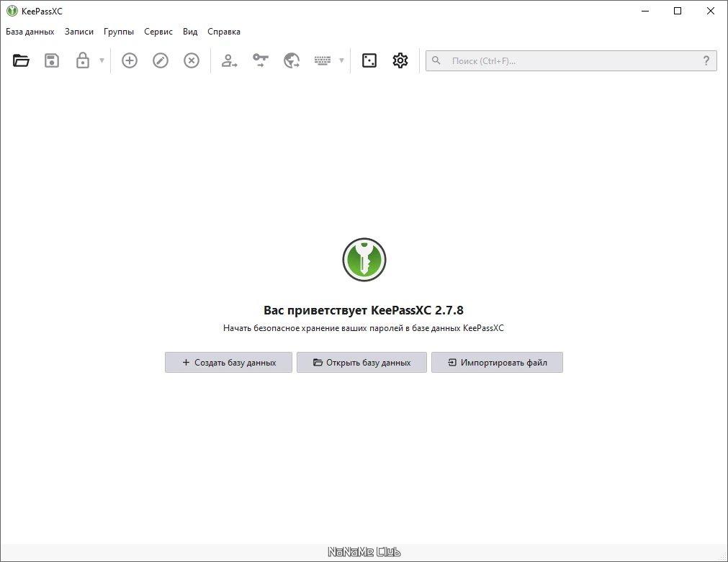Click the search help question mark
This screenshot has width=728, height=562.
706,60
